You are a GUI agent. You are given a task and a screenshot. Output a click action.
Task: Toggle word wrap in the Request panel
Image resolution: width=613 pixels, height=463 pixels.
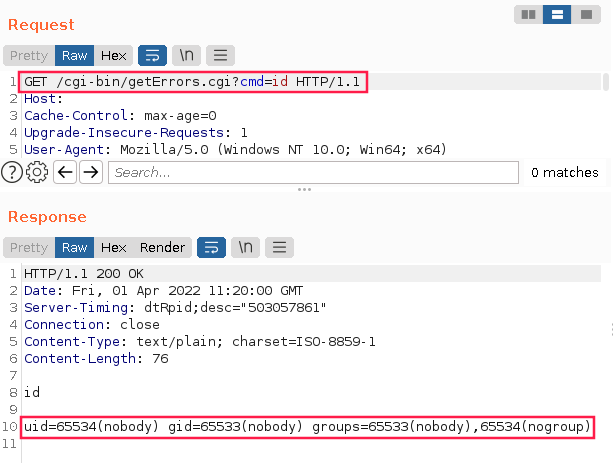152,55
